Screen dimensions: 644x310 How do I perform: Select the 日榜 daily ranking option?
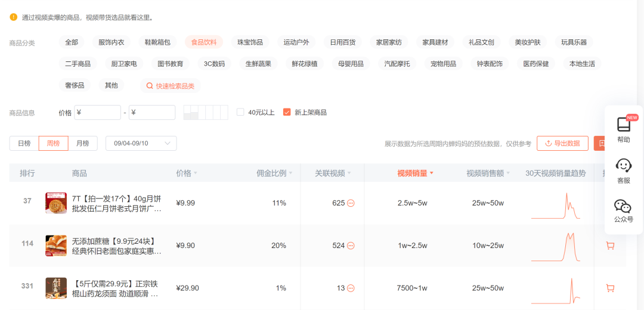[x=24, y=144]
